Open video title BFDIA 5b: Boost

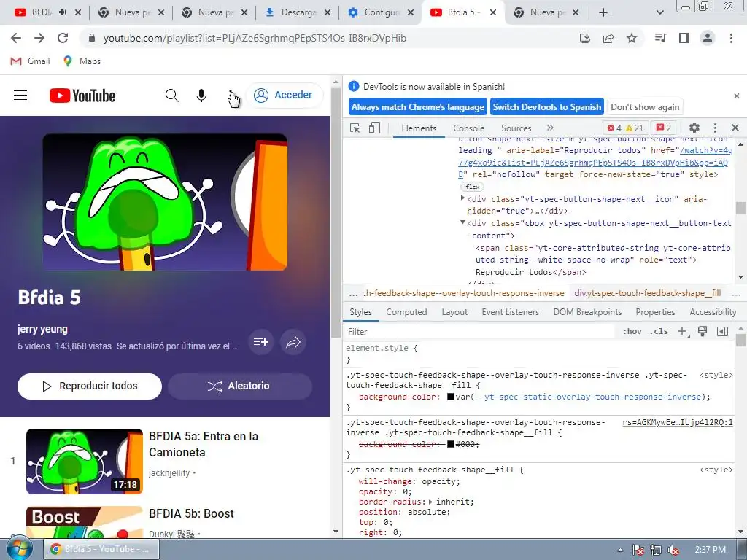192,513
